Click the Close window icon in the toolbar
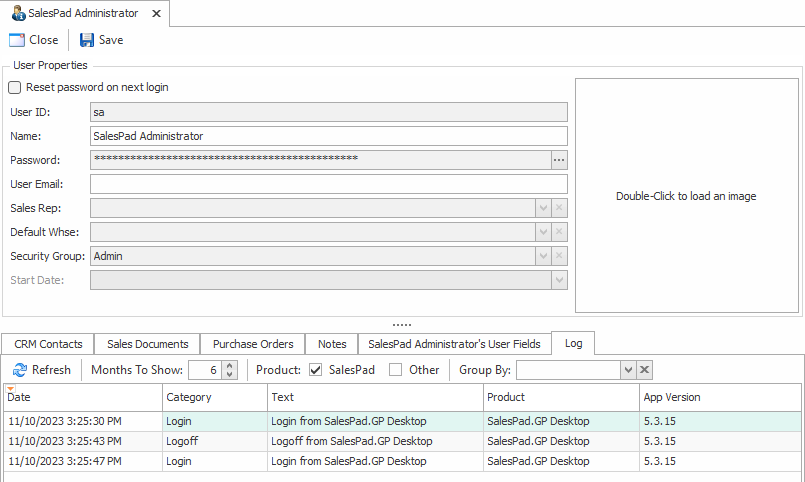 [x=17, y=40]
